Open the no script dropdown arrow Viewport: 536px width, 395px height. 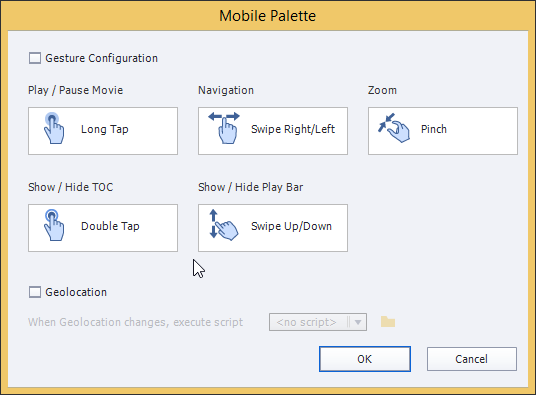coord(358,322)
